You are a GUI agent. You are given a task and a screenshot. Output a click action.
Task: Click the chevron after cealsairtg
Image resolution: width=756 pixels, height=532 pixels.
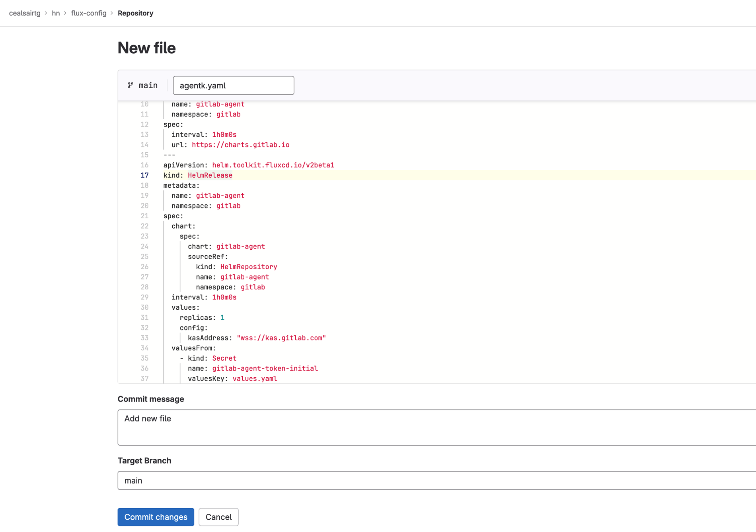pyautogui.click(x=46, y=13)
